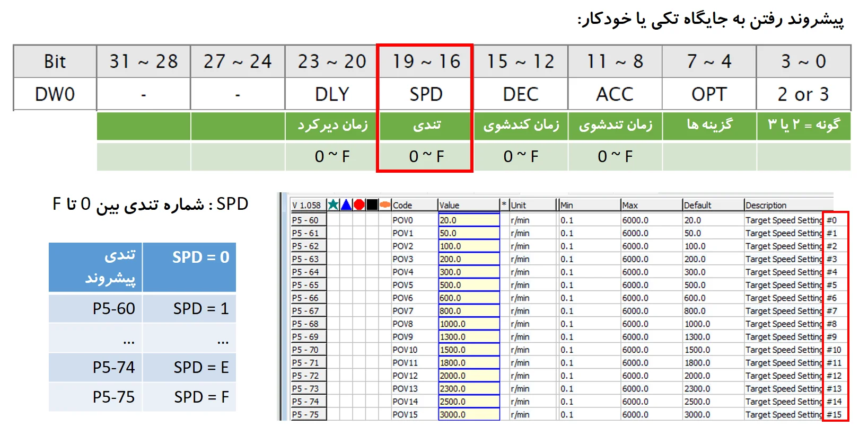Click the Default column header

point(712,205)
